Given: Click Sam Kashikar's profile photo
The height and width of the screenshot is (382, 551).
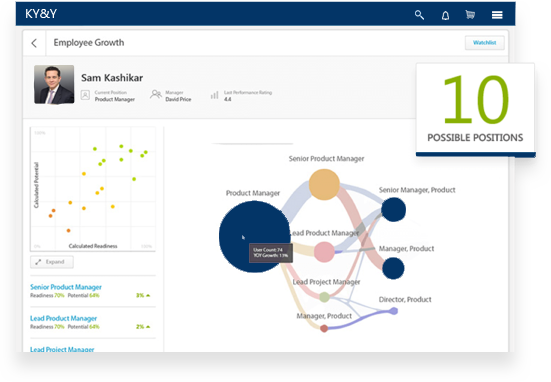Looking at the screenshot, I should tap(54, 84).
